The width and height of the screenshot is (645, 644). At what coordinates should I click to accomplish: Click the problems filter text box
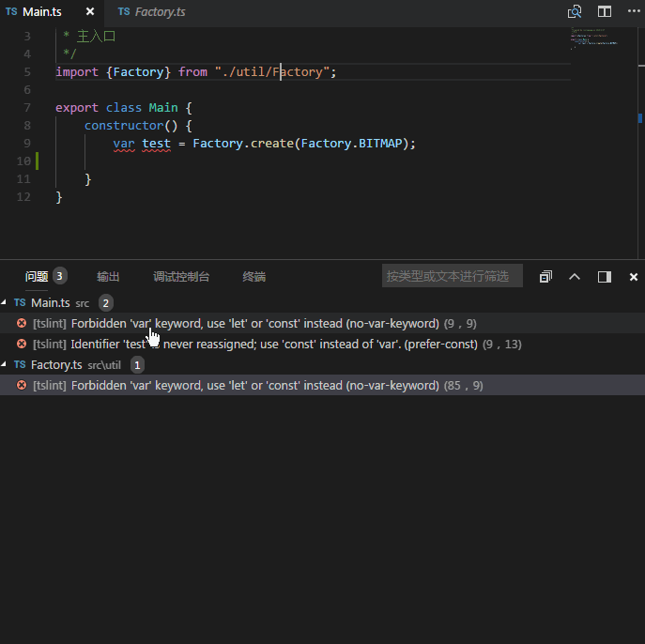[x=452, y=276]
